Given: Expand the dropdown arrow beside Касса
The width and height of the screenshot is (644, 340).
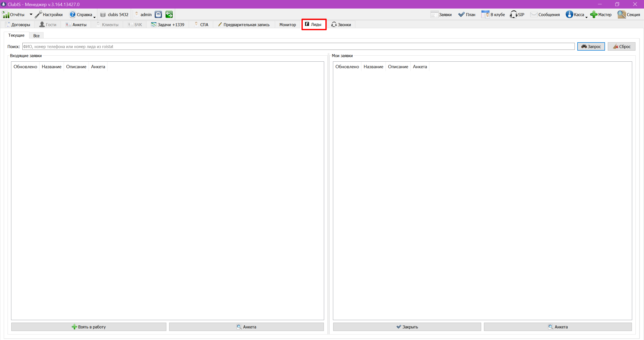Looking at the screenshot, I should pos(586,17).
